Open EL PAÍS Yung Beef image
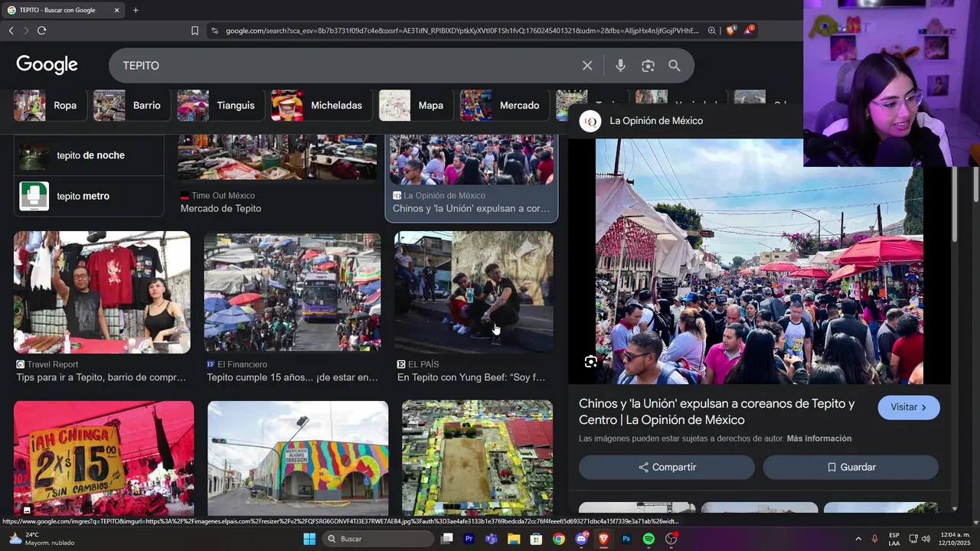Screen dimensions: 980x551 coord(473,292)
